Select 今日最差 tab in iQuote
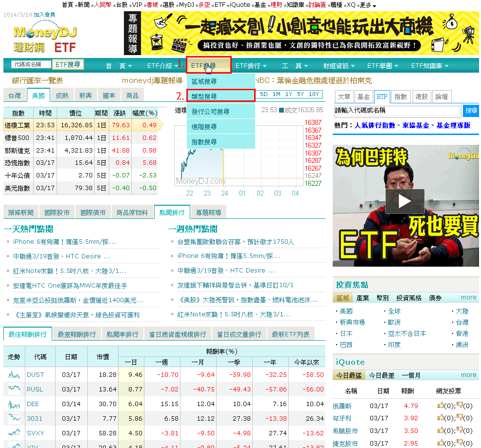 coord(381,375)
